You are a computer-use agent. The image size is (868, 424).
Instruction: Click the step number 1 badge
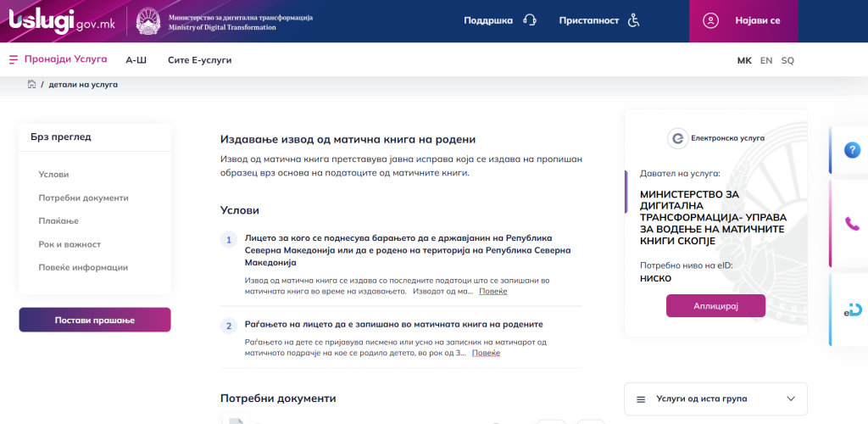pos(229,240)
